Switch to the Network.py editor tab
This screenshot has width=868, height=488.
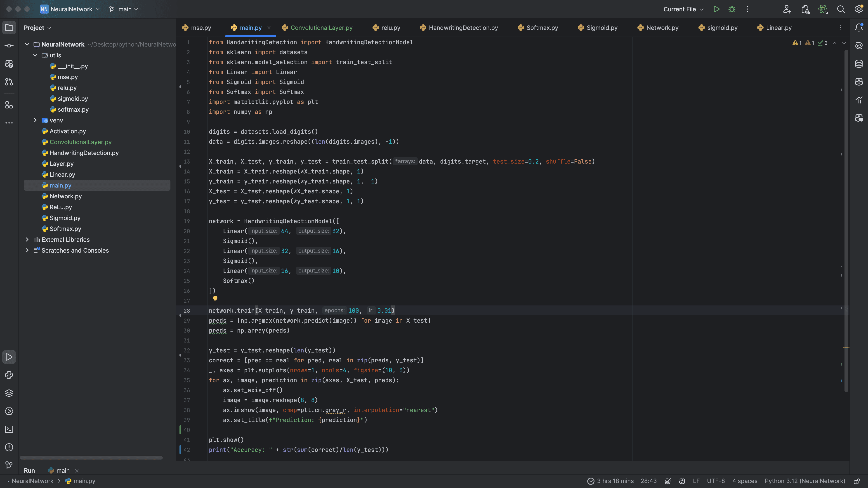[x=658, y=28]
